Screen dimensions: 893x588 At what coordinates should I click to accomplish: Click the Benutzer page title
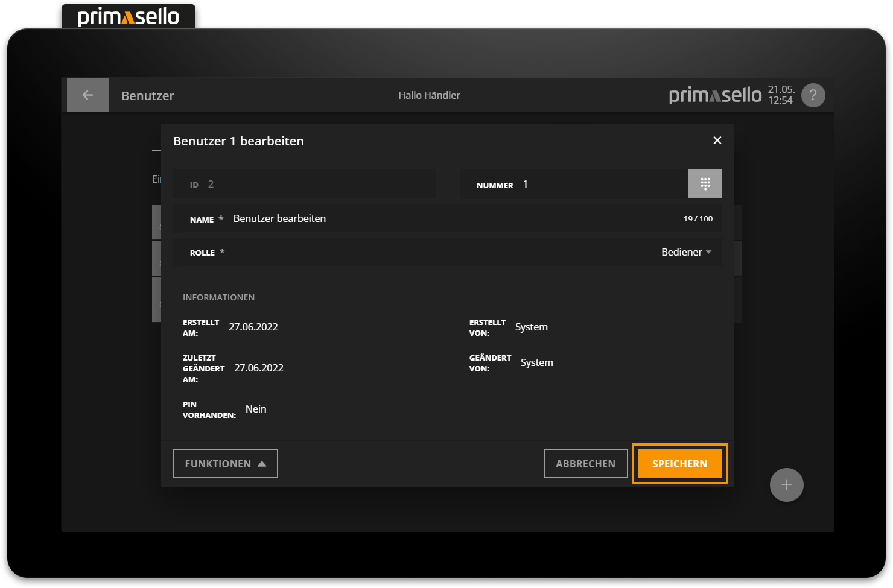[x=148, y=96]
